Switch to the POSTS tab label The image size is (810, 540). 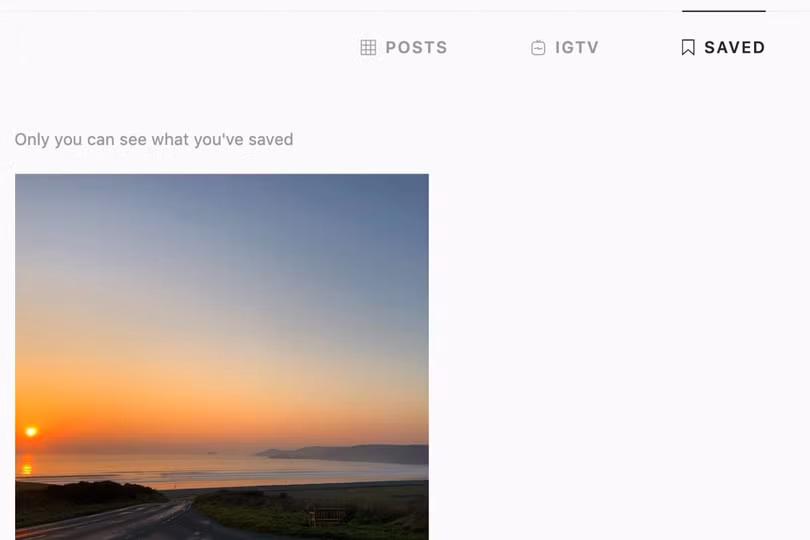coord(416,48)
